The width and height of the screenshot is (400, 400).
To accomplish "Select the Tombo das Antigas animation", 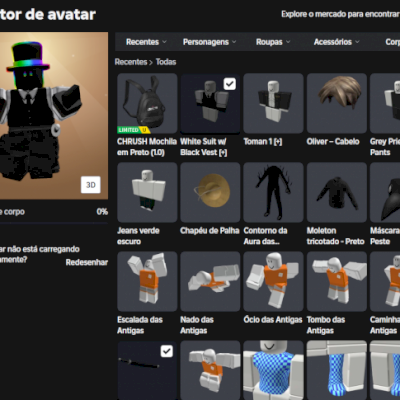I will (x=337, y=281).
